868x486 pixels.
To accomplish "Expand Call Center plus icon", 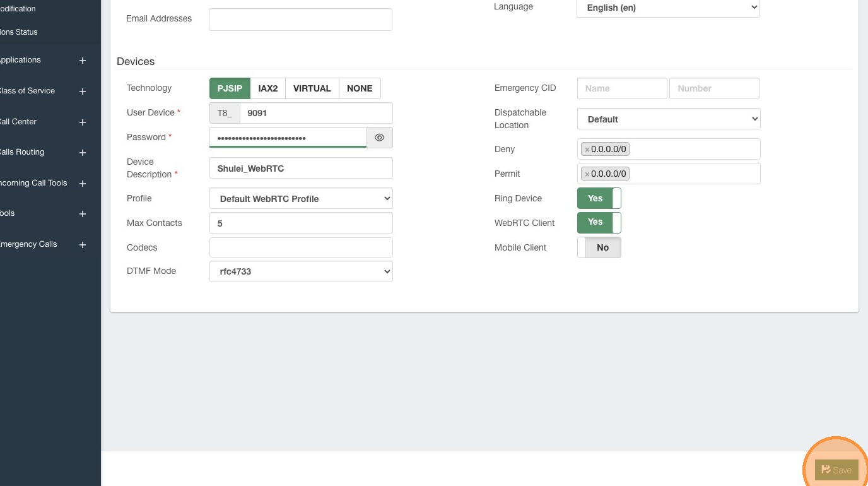I will click(x=83, y=122).
